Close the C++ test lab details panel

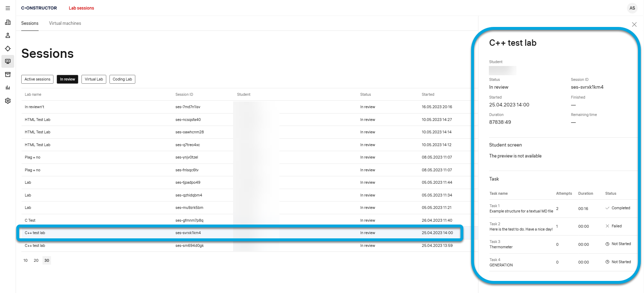click(634, 24)
